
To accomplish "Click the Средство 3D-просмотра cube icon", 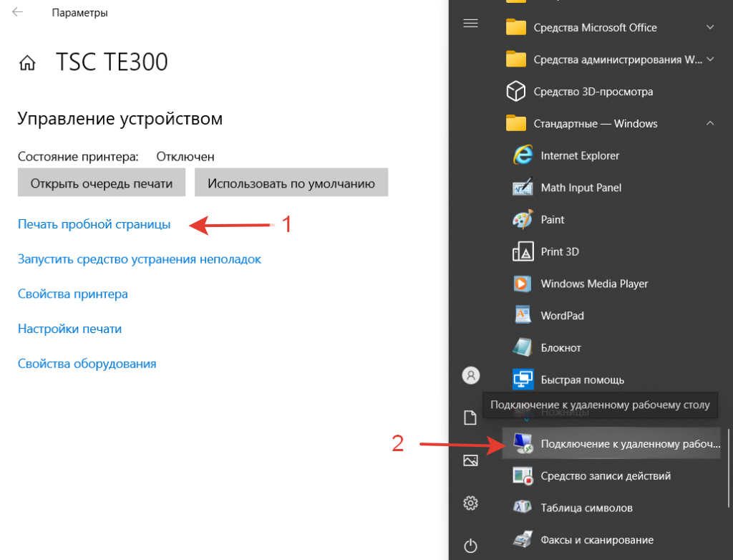I will [x=515, y=91].
